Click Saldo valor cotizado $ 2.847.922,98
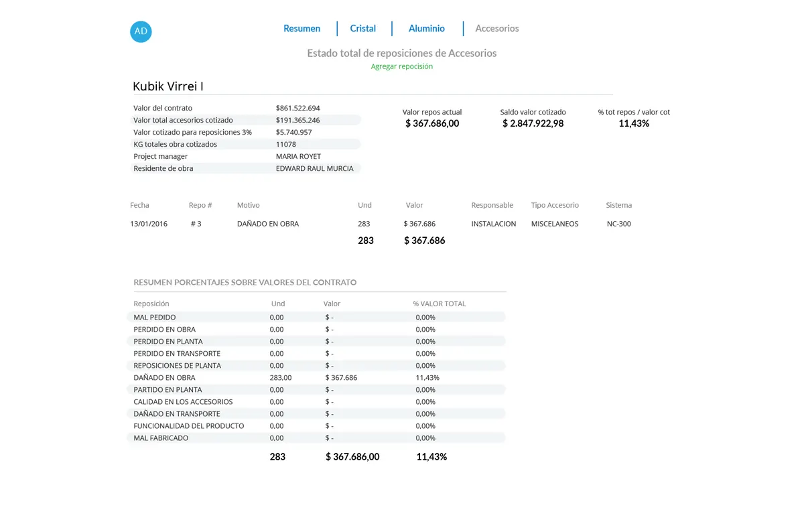The height and width of the screenshot is (532, 804). [x=533, y=123]
